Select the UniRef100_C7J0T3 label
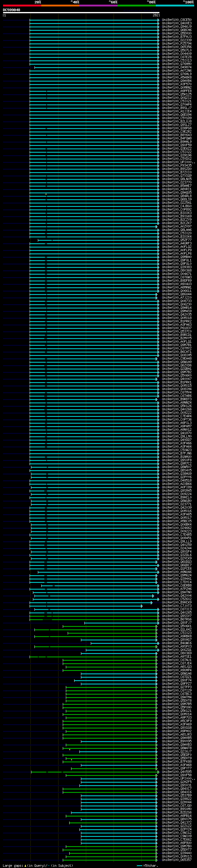Image resolution: width=197 pixels, height=868 pixels. click(177, 606)
